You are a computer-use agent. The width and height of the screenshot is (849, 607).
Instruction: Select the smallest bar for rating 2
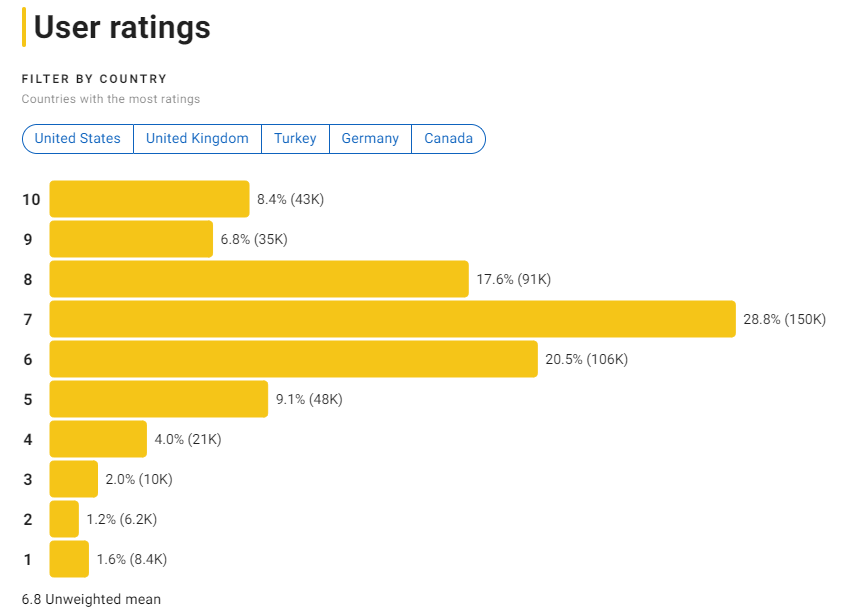pyautogui.click(x=64, y=519)
